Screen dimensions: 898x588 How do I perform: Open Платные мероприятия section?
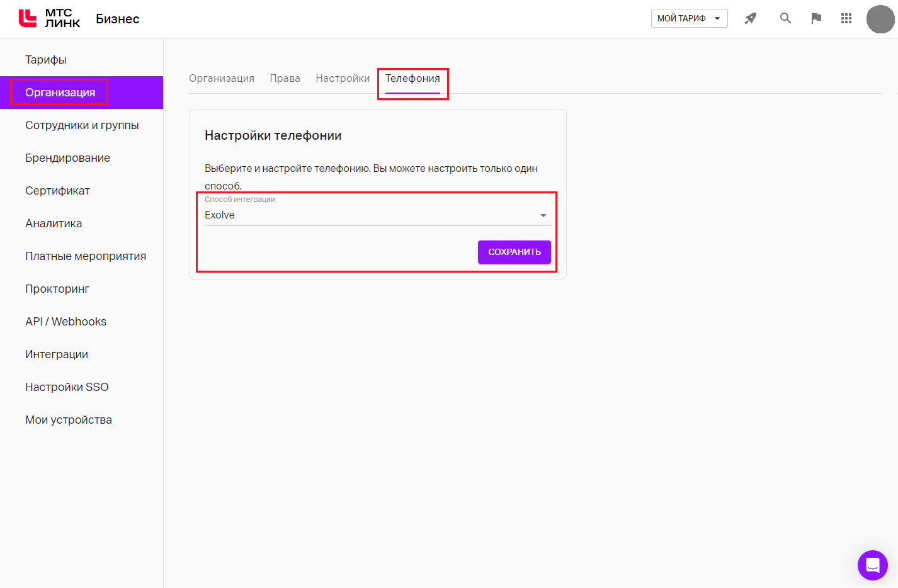click(82, 256)
